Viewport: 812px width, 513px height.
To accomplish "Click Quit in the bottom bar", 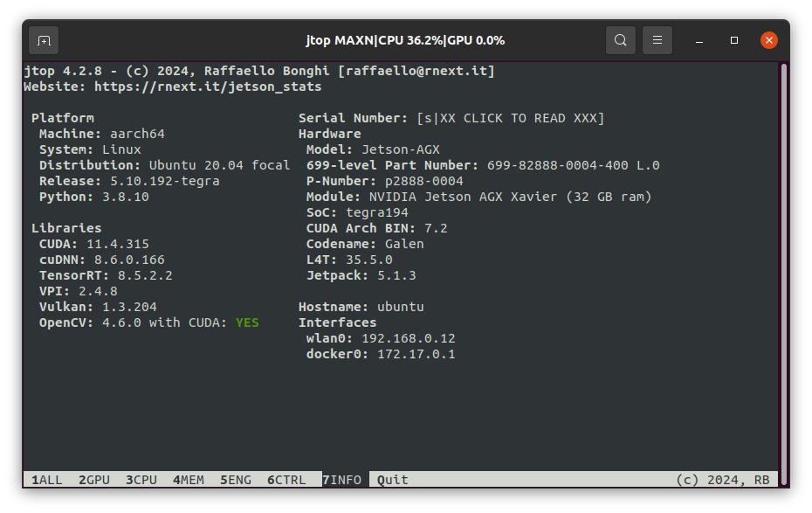I will (x=393, y=480).
